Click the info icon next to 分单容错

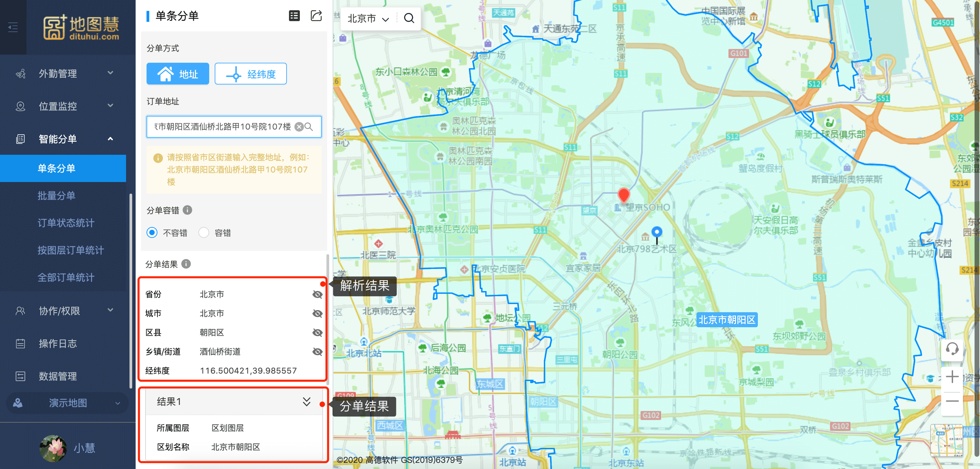187,210
